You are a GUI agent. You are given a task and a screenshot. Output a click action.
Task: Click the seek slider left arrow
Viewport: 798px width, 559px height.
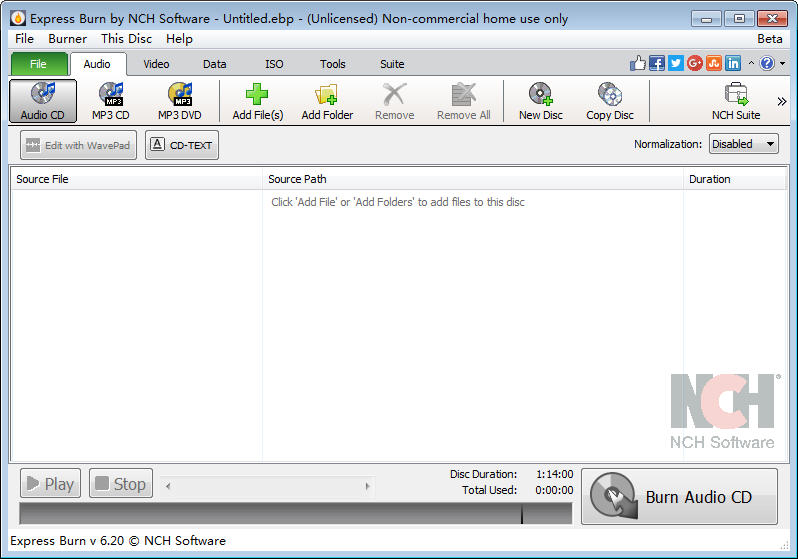click(x=168, y=486)
